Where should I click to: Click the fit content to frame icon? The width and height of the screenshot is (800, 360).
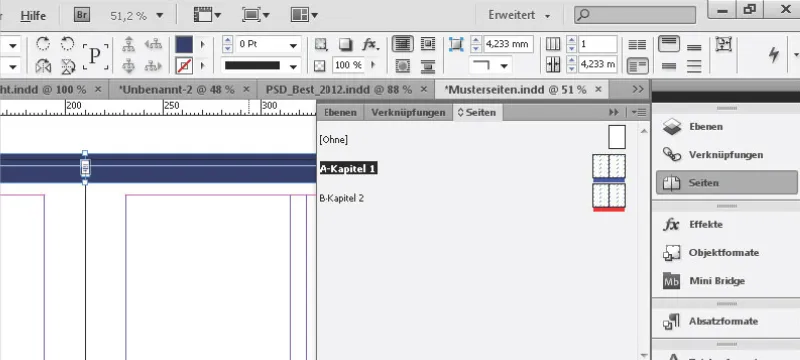coord(723,44)
